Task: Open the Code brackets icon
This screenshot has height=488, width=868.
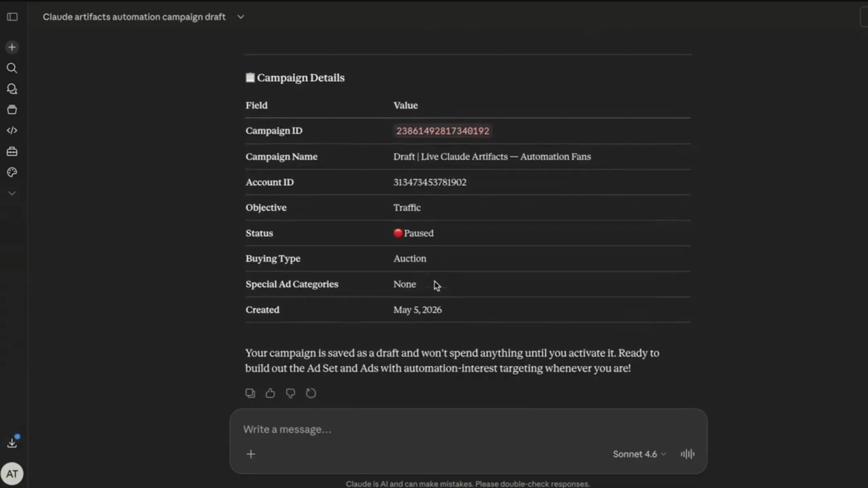Action: pos(12,130)
